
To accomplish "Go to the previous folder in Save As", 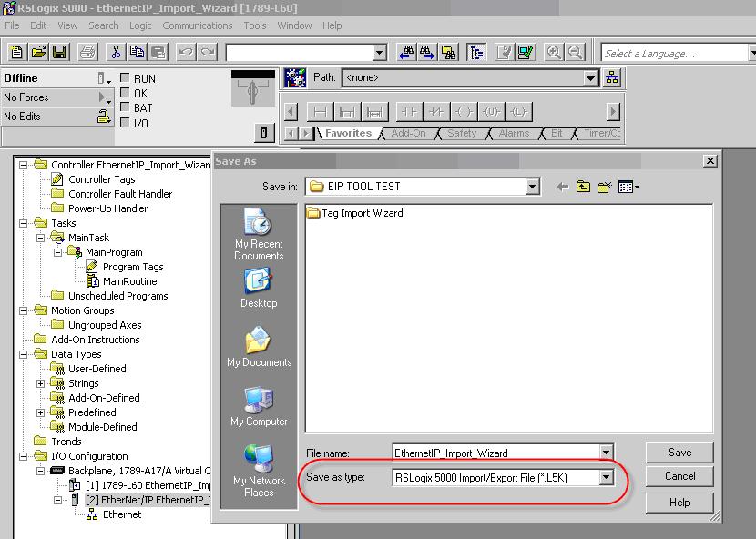I will (x=562, y=187).
